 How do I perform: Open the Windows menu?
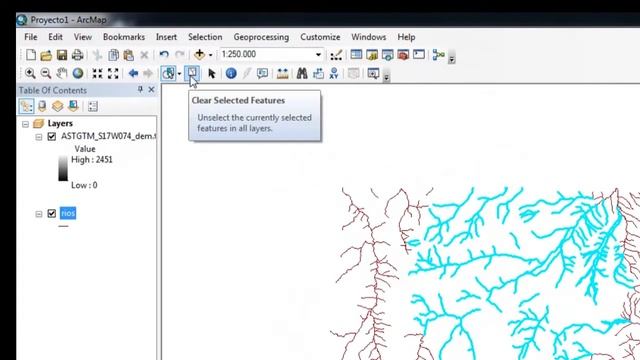point(369,37)
